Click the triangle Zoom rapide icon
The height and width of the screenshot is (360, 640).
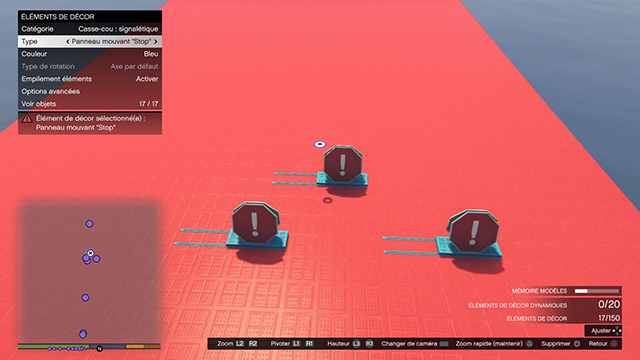point(529,344)
